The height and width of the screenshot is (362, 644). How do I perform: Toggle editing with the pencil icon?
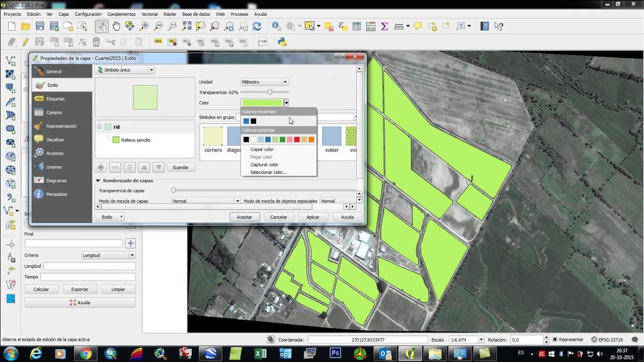(26, 42)
